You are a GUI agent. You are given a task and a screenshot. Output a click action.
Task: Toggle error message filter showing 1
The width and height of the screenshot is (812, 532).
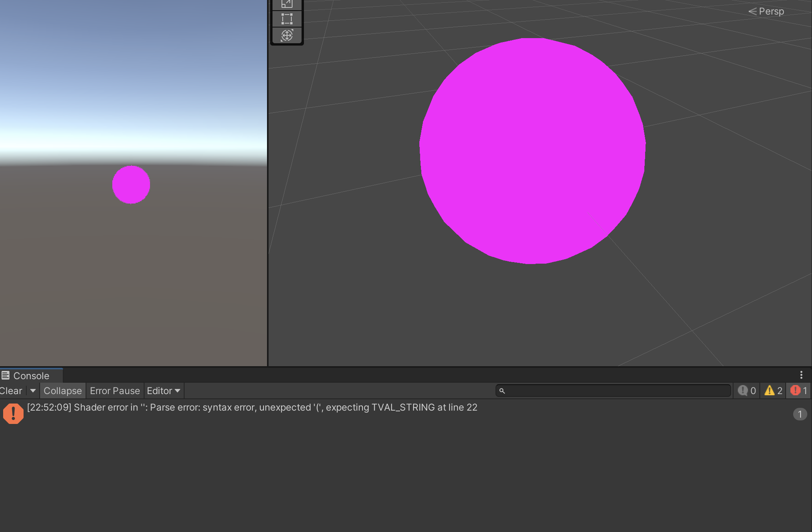click(799, 391)
